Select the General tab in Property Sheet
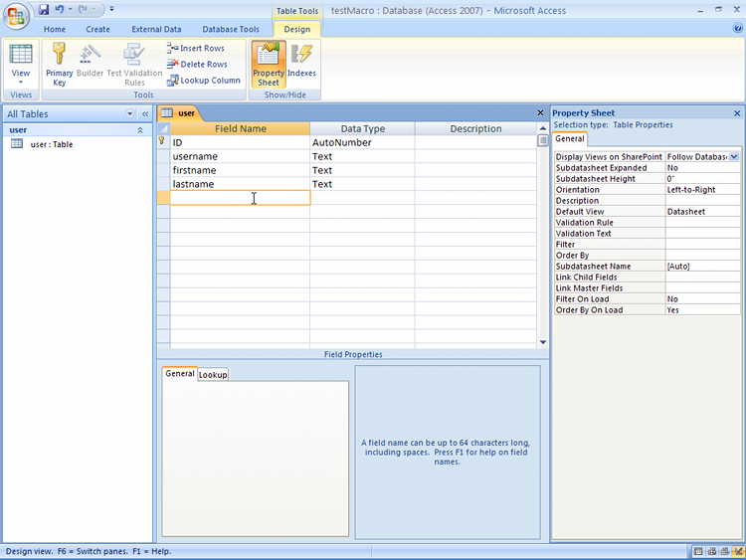 (570, 138)
